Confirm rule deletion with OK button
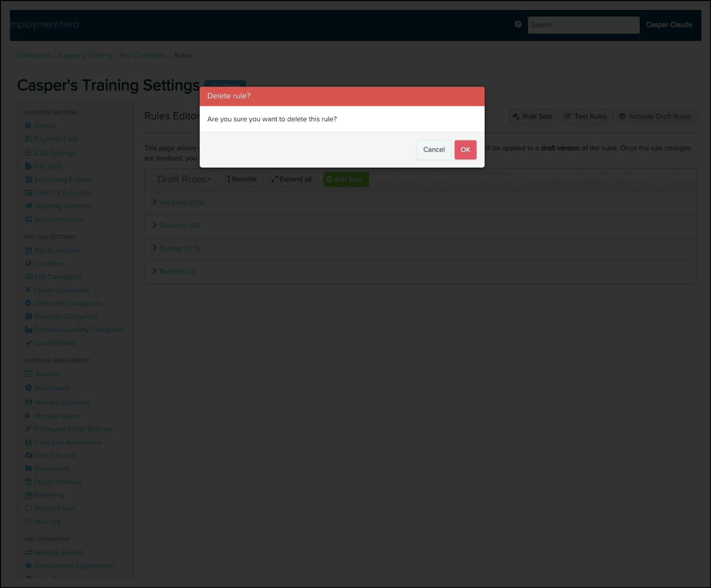This screenshot has height=588, width=711. (465, 150)
